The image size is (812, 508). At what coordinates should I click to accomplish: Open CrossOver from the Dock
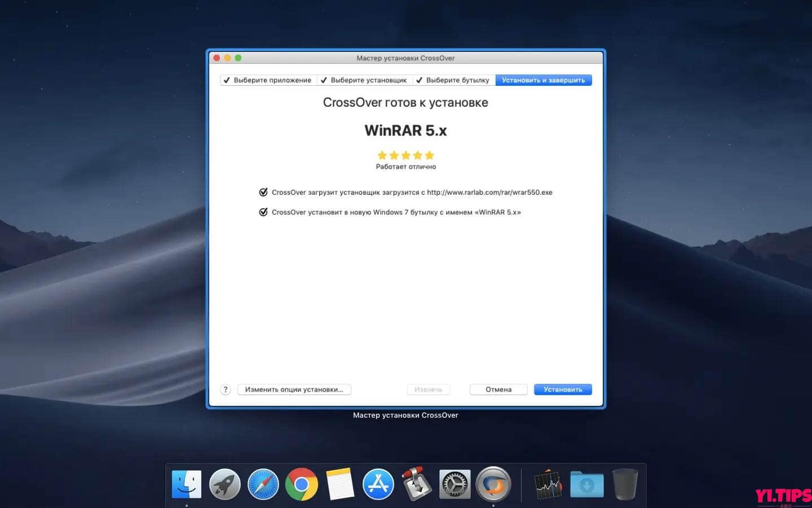pos(493,484)
